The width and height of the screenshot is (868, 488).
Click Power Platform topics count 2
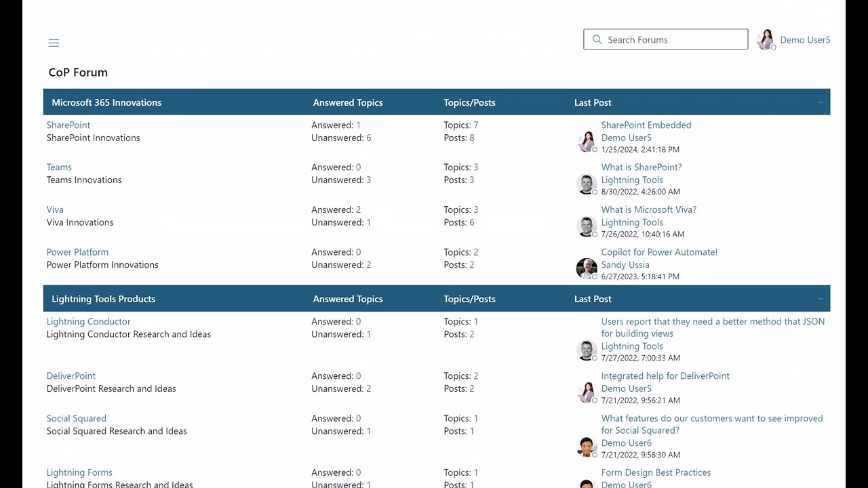(476, 252)
